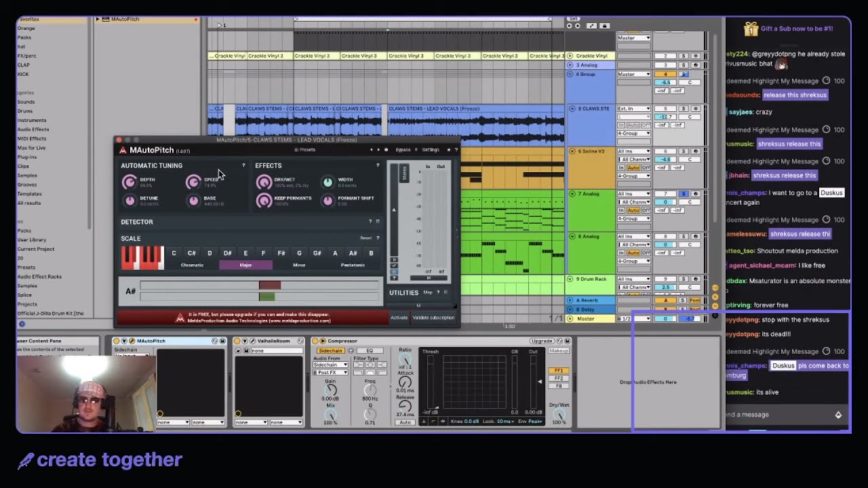868x488 pixels.
Task: Adjust the Formant Shift knob
Action: pos(328,201)
